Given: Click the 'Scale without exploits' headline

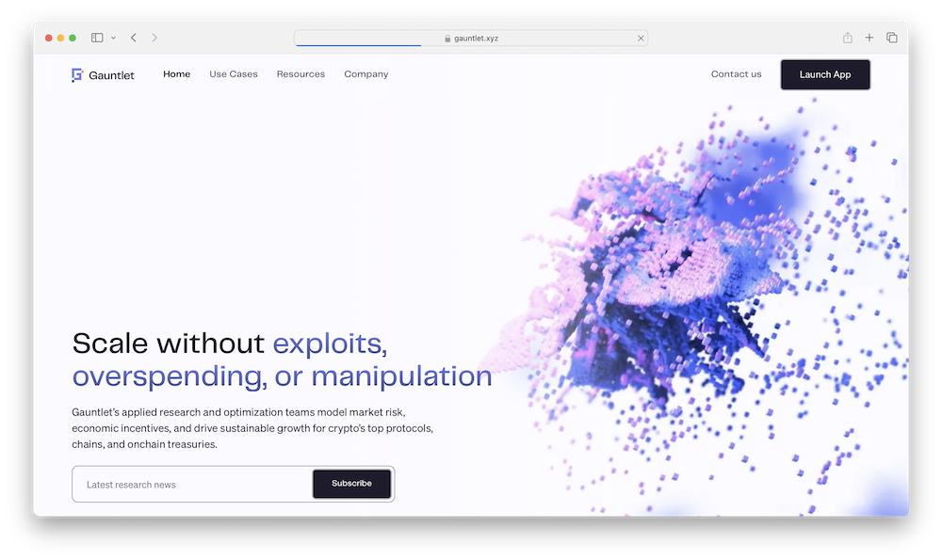Looking at the screenshot, I should [x=282, y=360].
